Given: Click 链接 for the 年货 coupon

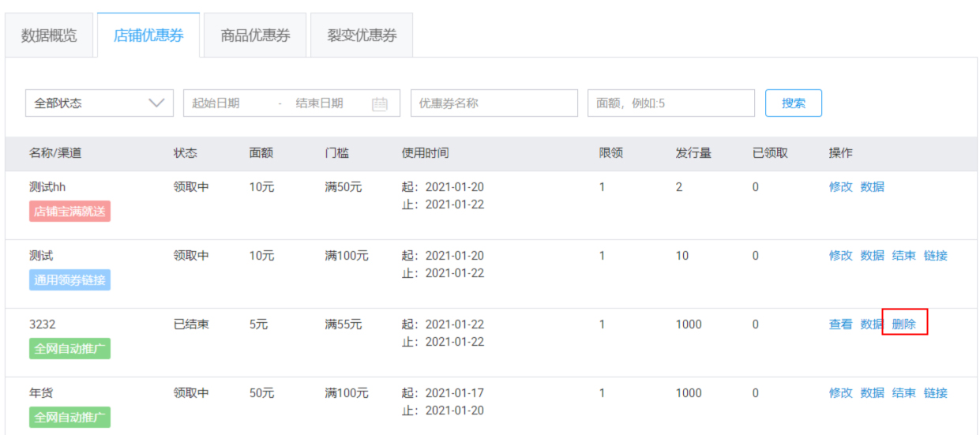Looking at the screenshot, I should click(936, 393).
